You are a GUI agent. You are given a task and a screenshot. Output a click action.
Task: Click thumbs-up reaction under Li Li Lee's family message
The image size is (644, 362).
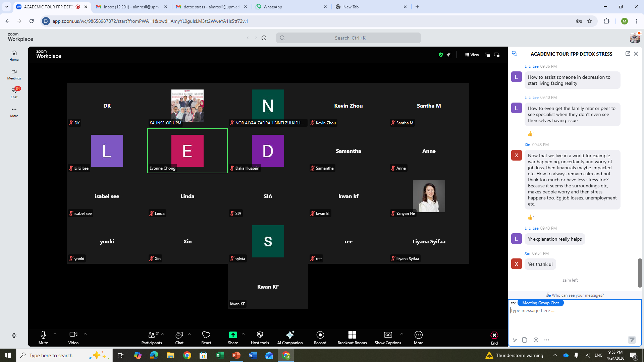click(531, 134)
